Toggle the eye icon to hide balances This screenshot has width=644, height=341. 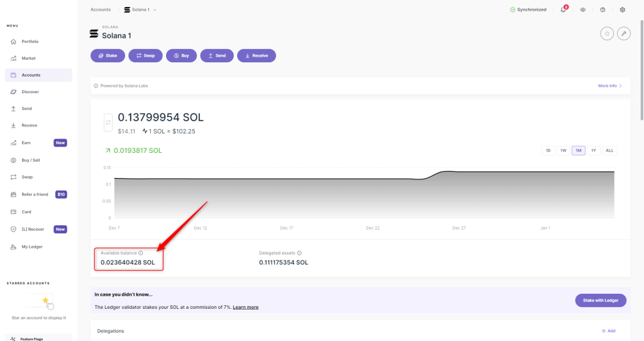pos(583,10)
